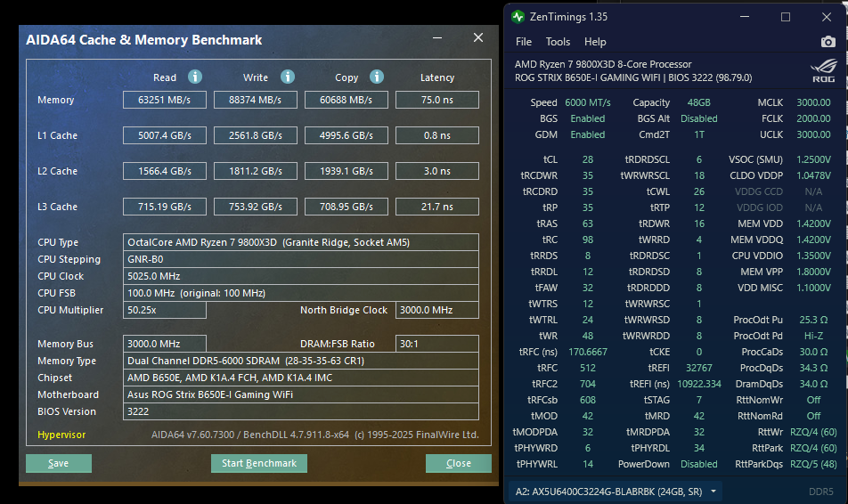Click the CPU Clock field 5025.0 MHz
848x504 pixels.
click(x=301, y=276)
